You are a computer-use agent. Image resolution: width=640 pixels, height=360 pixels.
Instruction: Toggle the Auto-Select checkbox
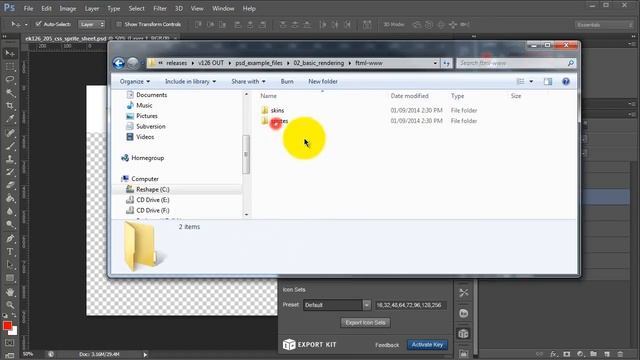pos(38,24)
